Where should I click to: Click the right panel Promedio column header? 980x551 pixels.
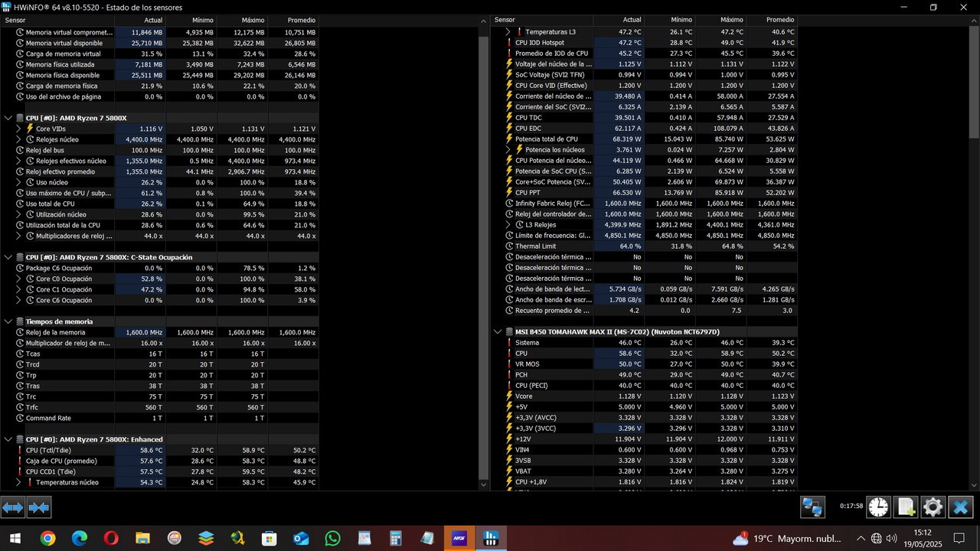coord(772,20)
